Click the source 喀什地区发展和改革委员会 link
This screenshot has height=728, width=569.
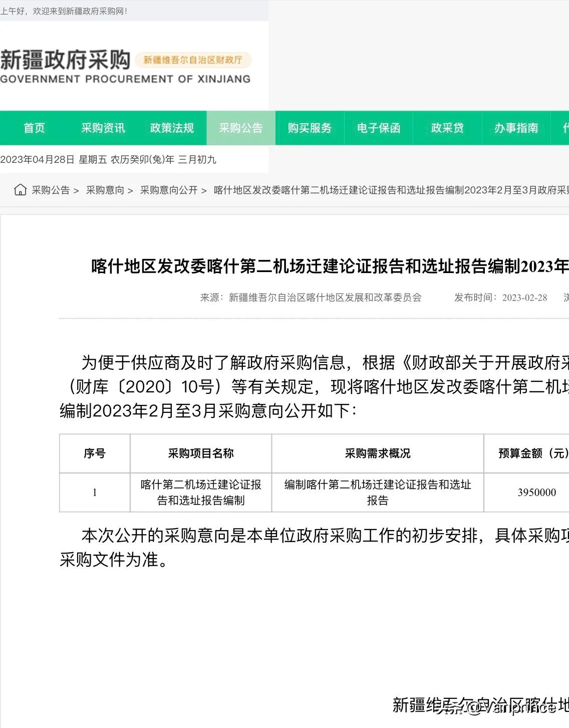(x=326, y=298)
